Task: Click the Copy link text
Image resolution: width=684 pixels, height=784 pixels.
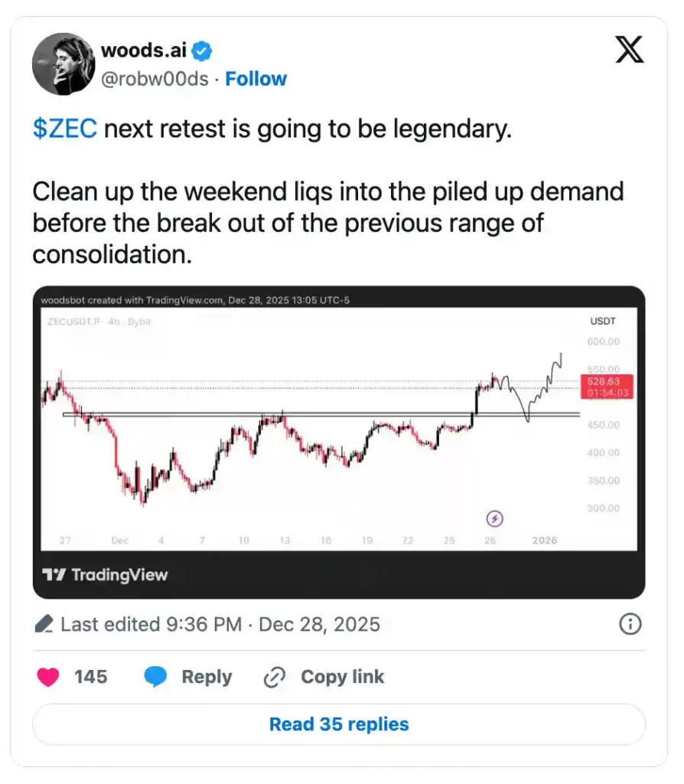Action: [x=342, y=677]
